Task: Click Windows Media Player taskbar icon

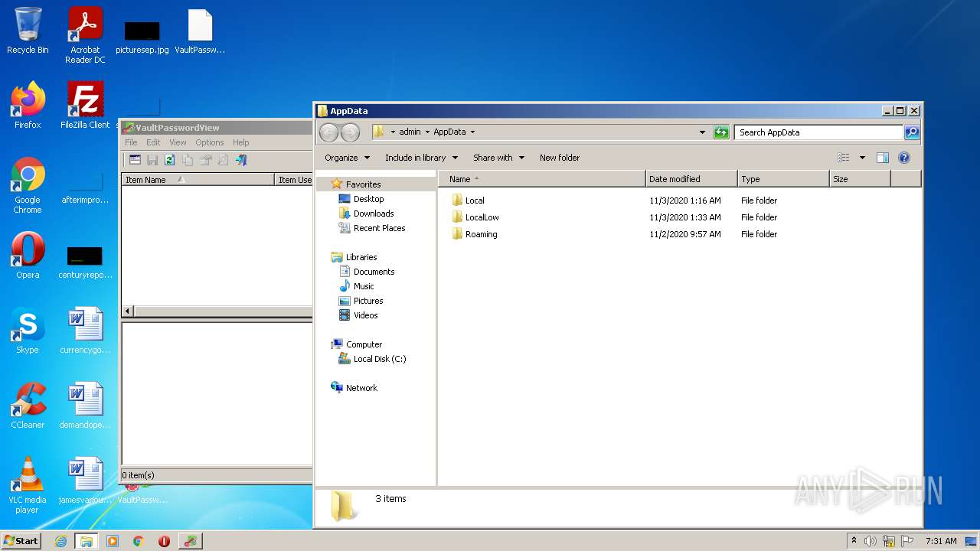Action: pyautogui.click(x=113, y=541)
